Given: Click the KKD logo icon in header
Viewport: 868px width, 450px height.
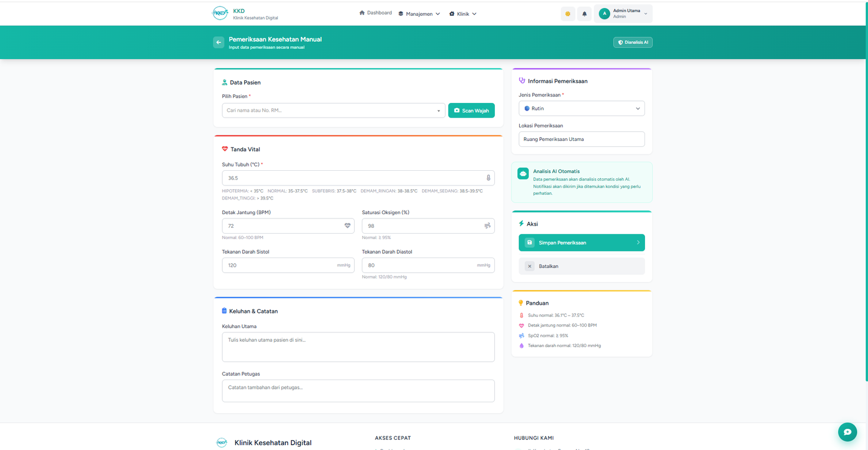Looking at the screenshot, I should [220, 14].
